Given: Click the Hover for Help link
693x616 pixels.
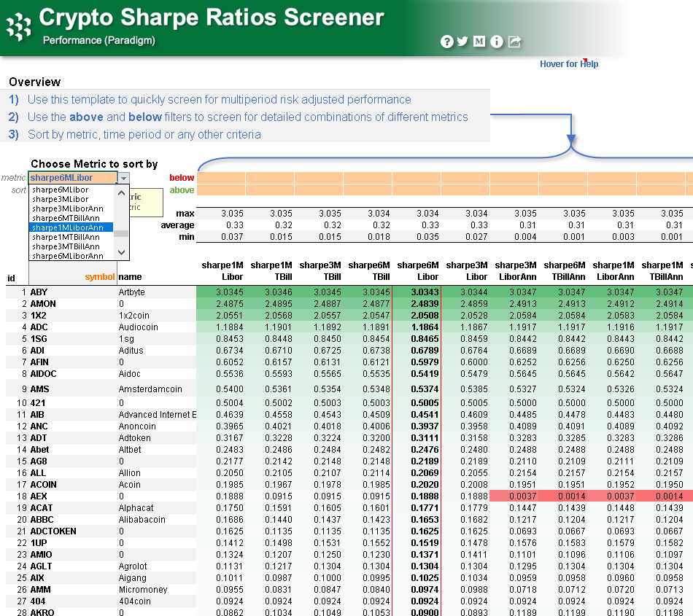Looking at the screenshot, I should point(569,63).
